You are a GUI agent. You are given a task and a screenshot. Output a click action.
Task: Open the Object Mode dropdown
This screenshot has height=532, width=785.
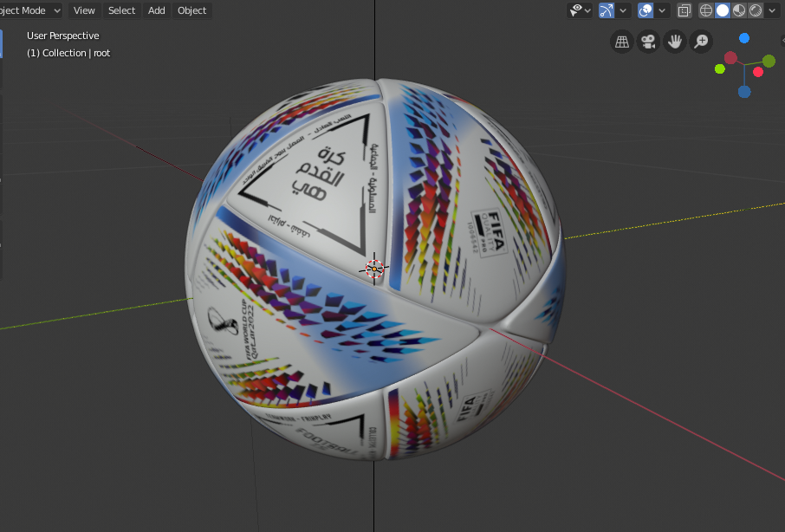29,10
